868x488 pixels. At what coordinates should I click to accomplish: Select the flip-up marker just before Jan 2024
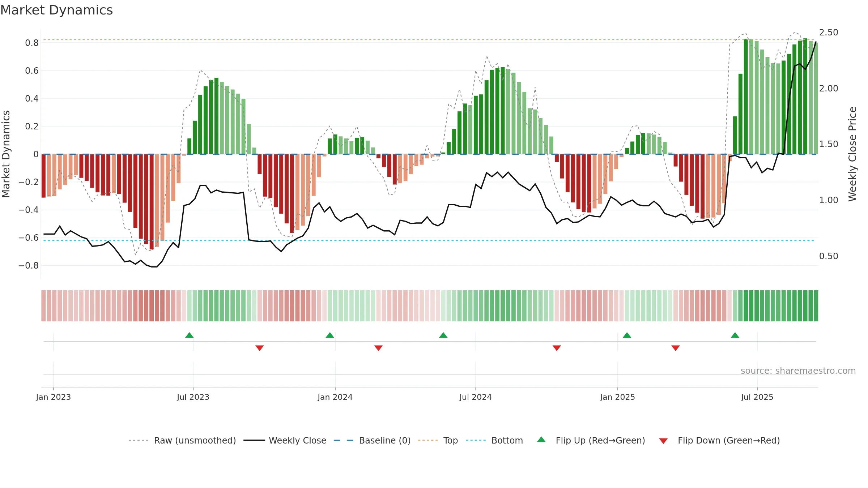pyautogui.click(x=330, y=335)
